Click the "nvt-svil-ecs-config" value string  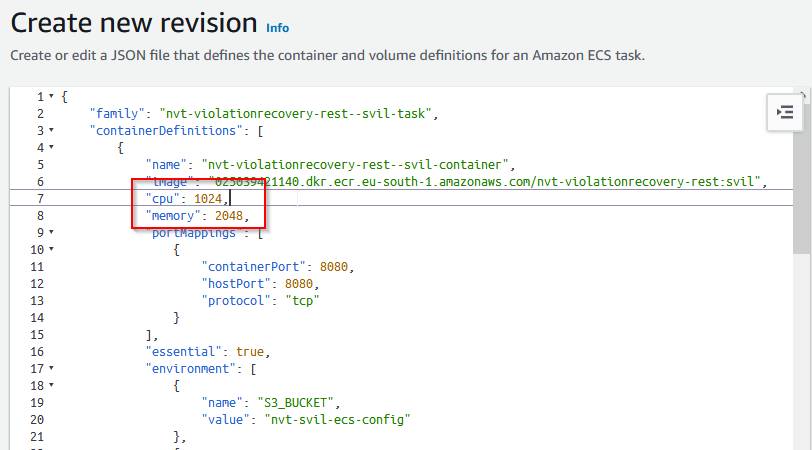coord(335,420)
